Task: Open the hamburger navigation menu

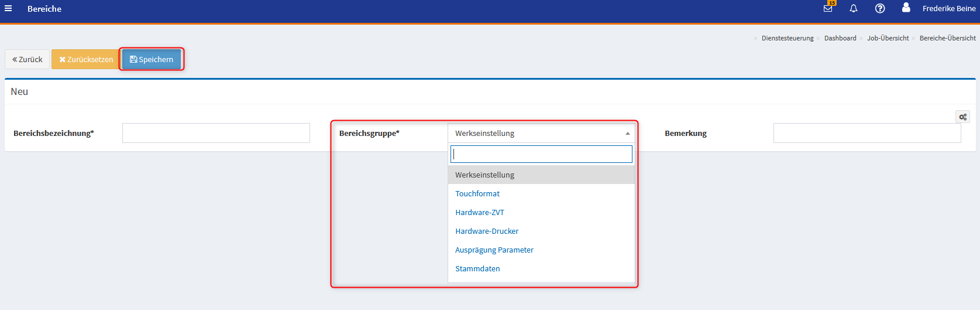Action: coord(8,9)
